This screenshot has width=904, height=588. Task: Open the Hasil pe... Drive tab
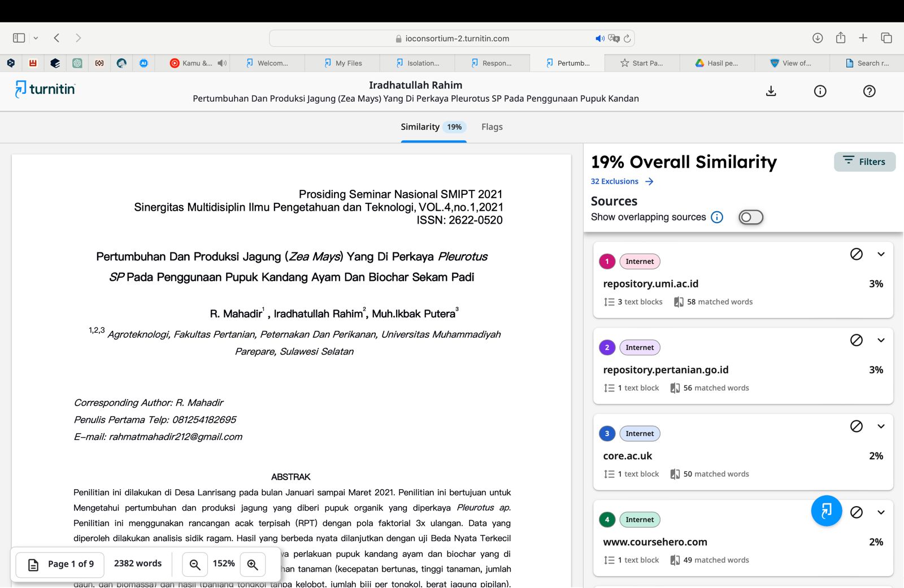[716, 63]
